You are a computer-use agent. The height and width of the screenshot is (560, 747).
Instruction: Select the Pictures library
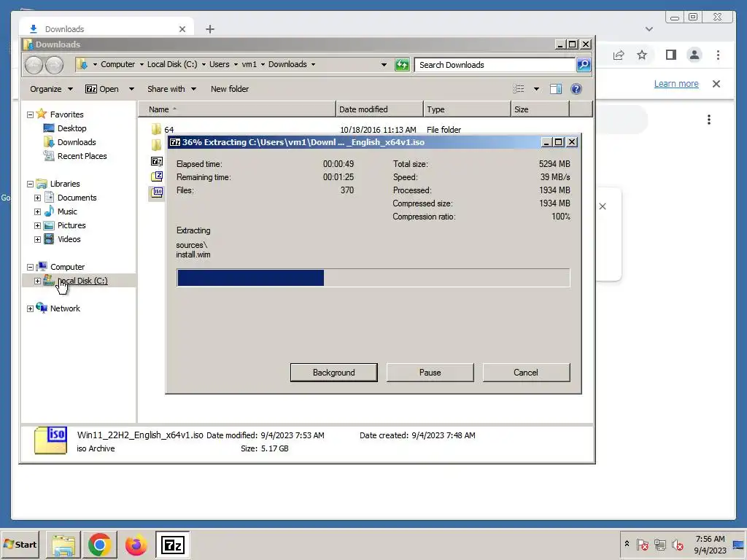(x=71, y=225)
